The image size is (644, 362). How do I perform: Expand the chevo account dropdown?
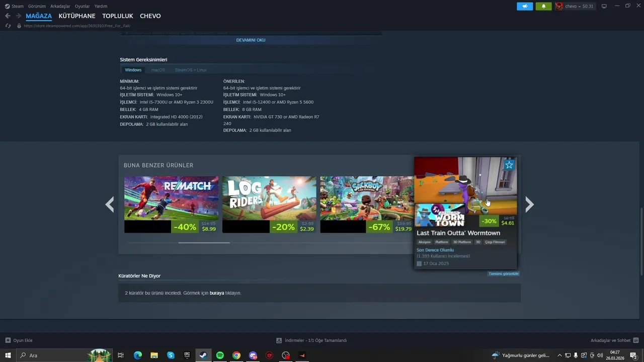coord(579,6)
